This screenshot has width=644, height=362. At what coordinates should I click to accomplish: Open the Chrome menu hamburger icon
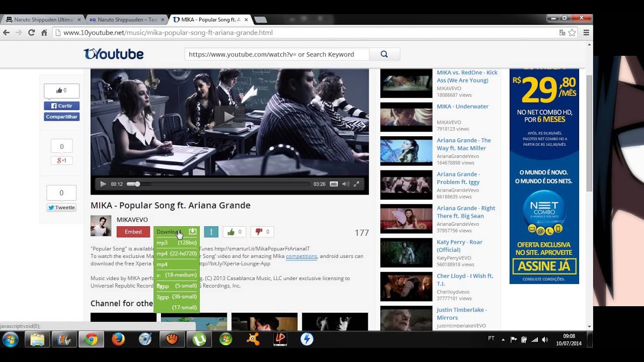(586, 33)
